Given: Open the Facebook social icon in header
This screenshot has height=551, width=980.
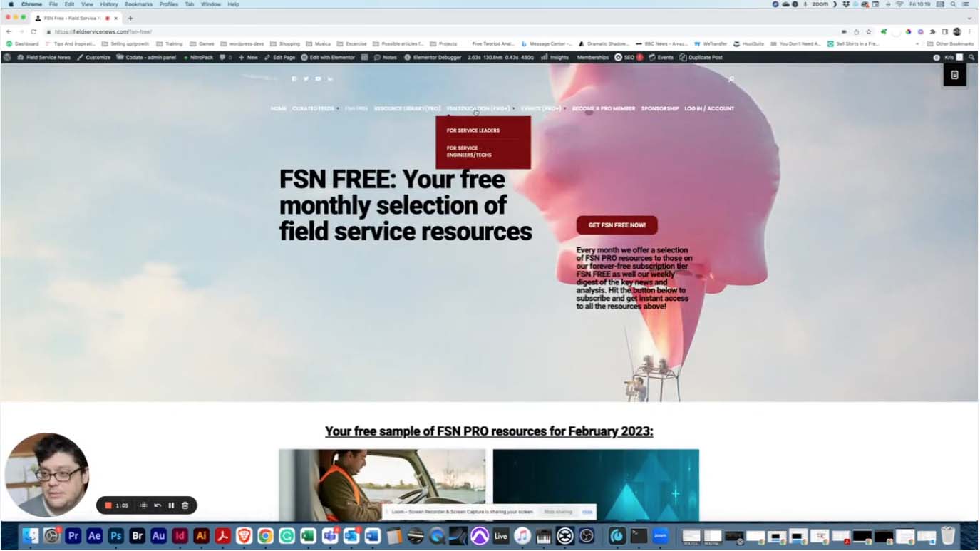Looking at the screenshot, I should point(294,79).
